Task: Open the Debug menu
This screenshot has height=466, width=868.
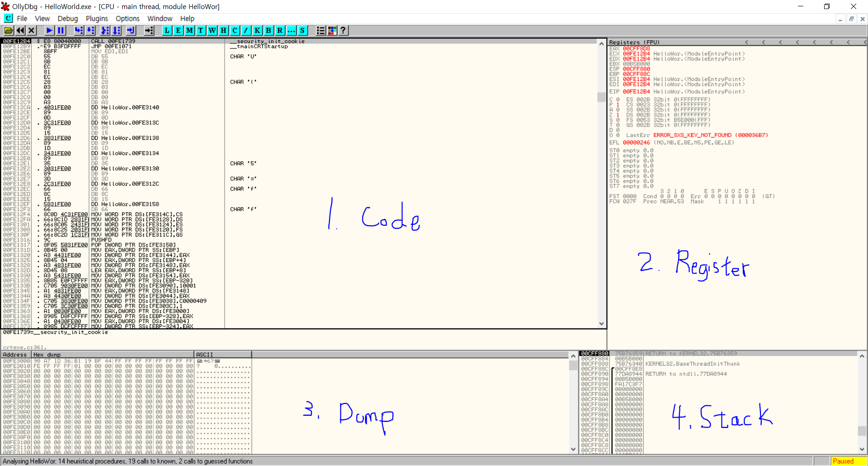Action: coord(68,19)
